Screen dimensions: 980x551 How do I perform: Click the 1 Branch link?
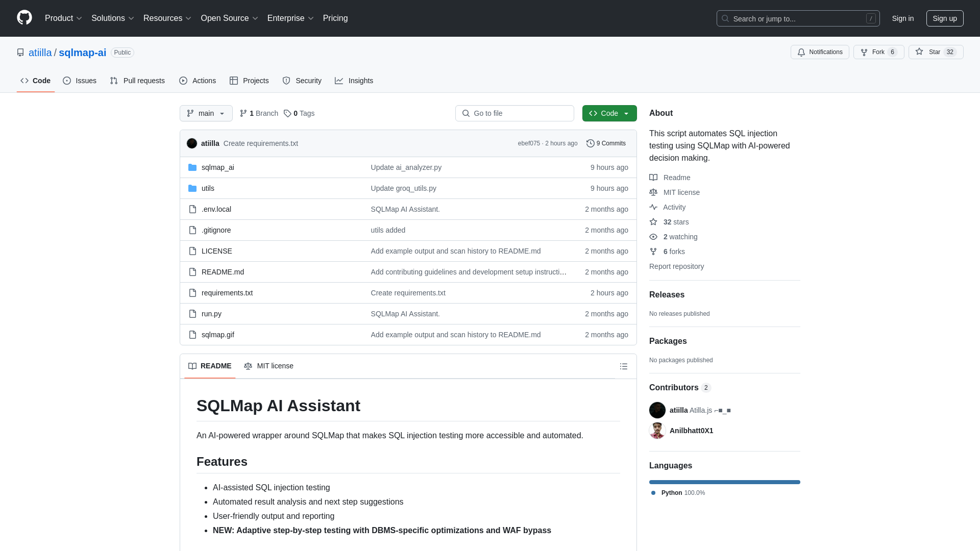coord(259,113)
